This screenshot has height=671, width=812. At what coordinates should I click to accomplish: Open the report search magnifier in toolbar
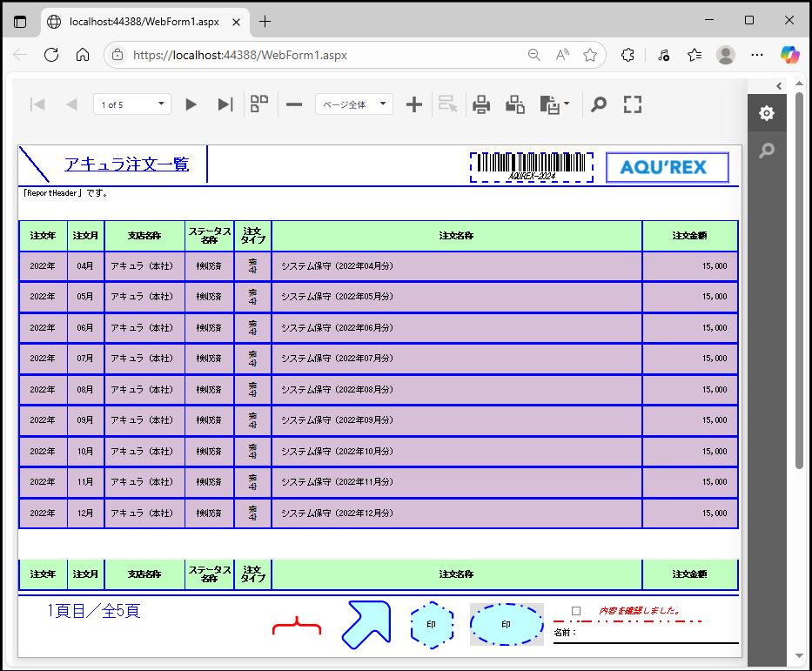(598, 104)
